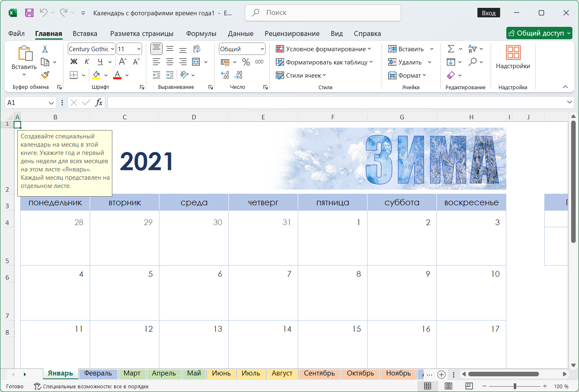579x392 pixels.
Task: Click the Borders icon in Font group
Action: point(74,75)
